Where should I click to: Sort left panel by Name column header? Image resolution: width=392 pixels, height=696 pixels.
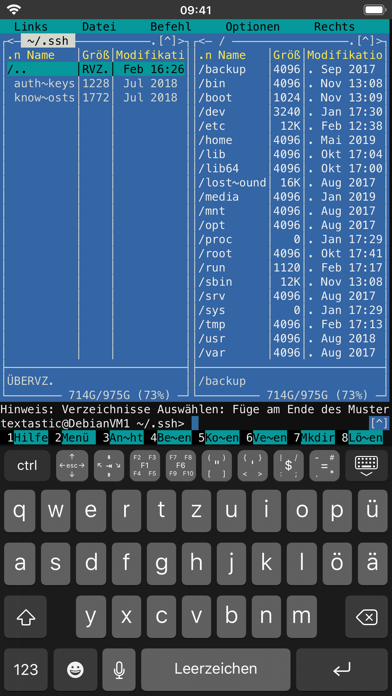pos(40,55)
